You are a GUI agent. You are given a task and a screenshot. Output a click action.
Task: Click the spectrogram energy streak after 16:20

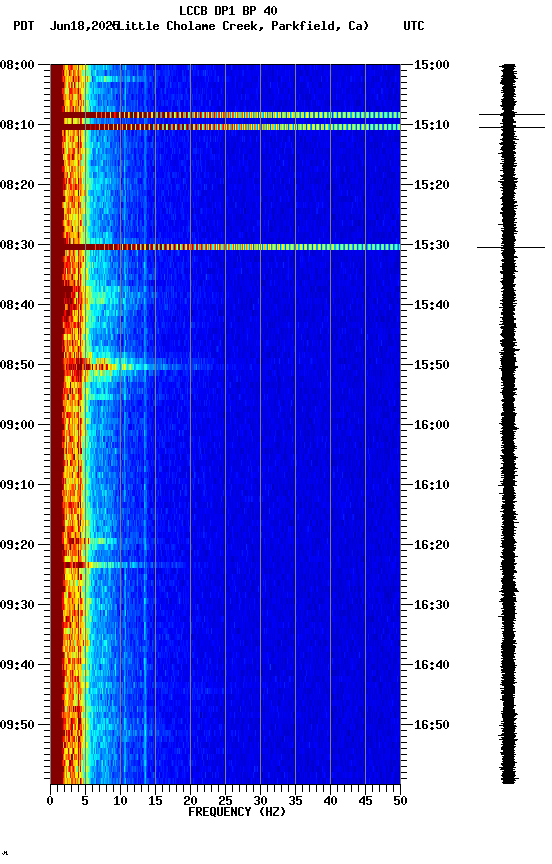125,565
